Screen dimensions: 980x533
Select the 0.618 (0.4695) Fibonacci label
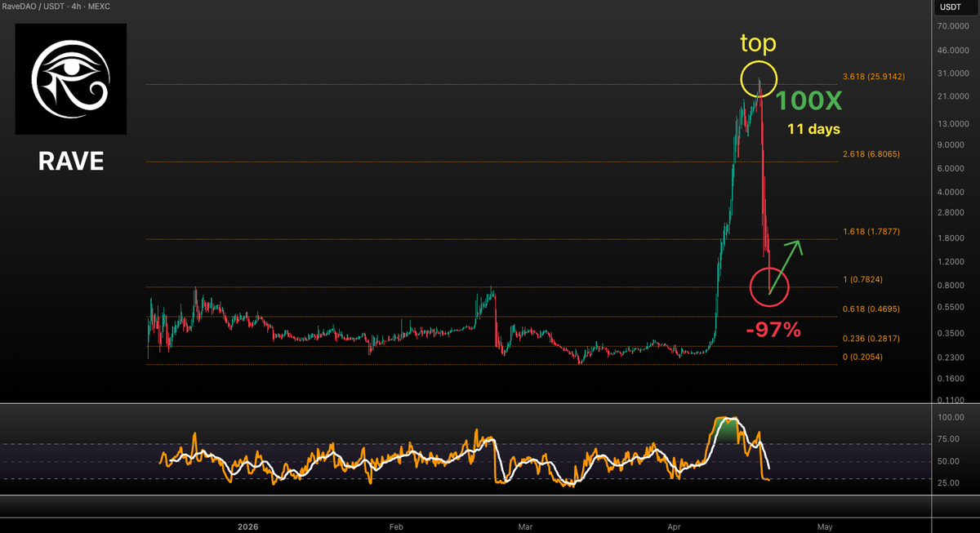[x=871, y=309]
